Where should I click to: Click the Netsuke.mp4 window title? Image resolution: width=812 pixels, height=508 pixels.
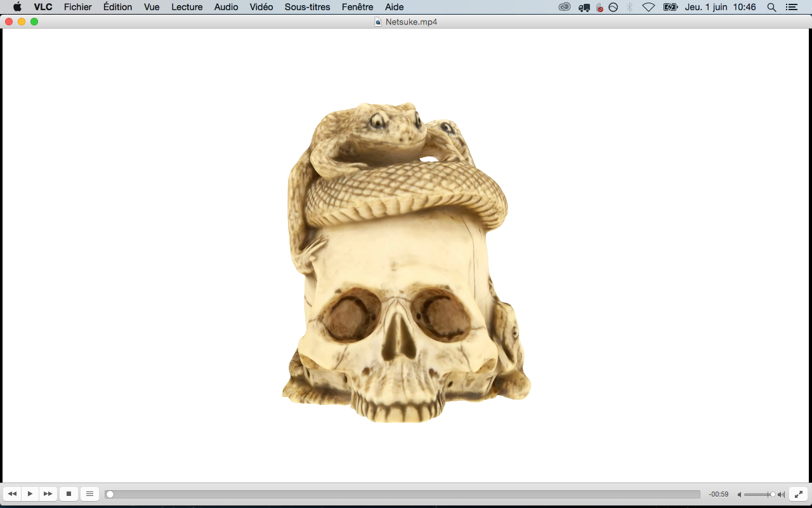(x=412, y=22)
